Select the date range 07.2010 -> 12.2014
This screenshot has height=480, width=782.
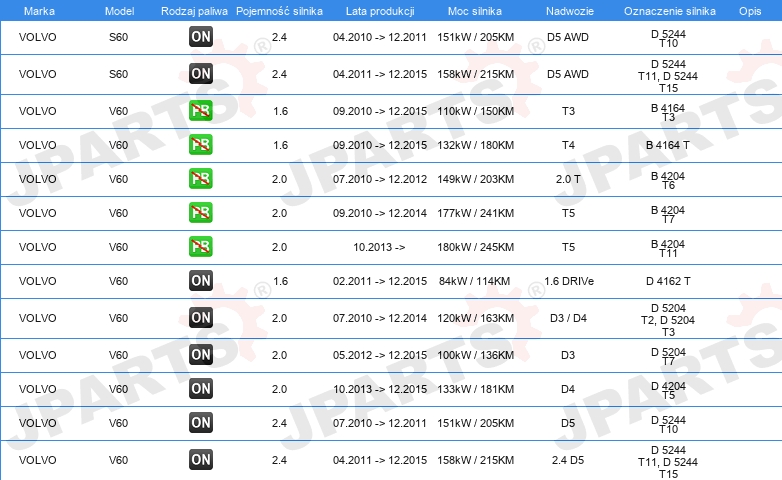tap(380, 318)
